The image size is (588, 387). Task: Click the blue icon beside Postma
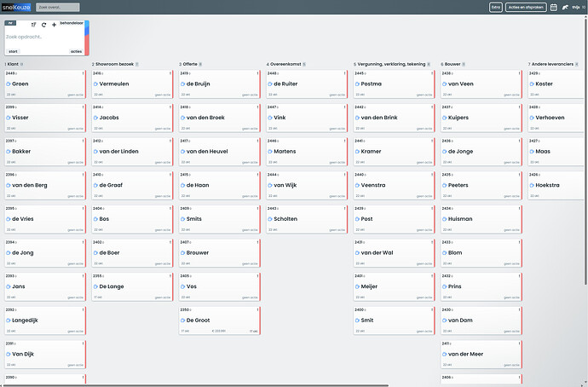coord(357,84)
